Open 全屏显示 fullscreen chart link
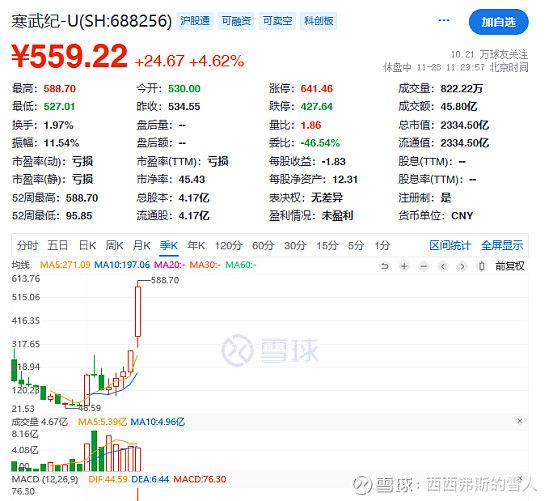The height and width of the screenshot is (501, 554). click(502, 245)
